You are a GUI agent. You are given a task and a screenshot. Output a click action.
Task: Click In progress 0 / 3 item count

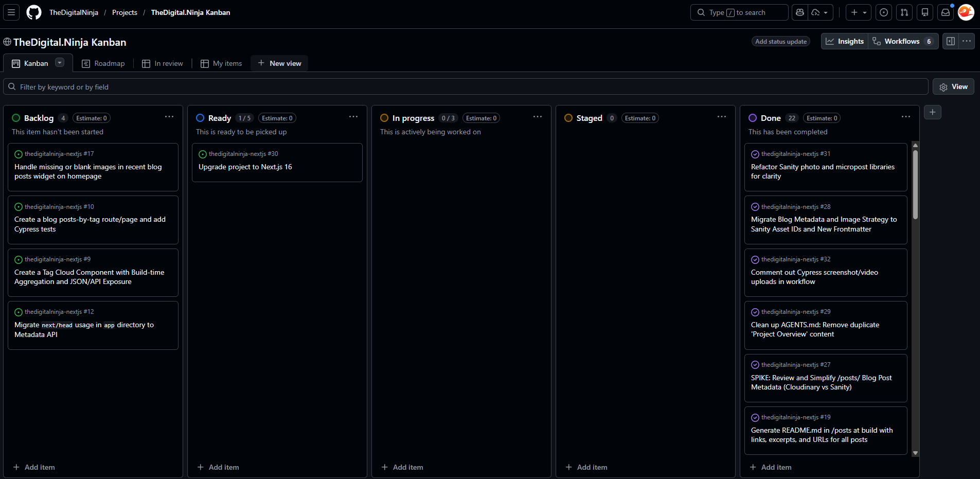tap(448, 118)
